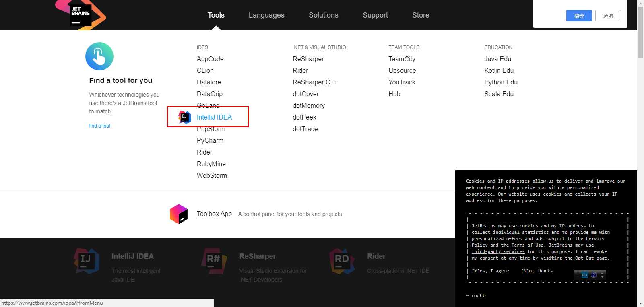The image size is (644, 307).
Task: Click the scrollbar down arrow
Action: coord(640,303)
